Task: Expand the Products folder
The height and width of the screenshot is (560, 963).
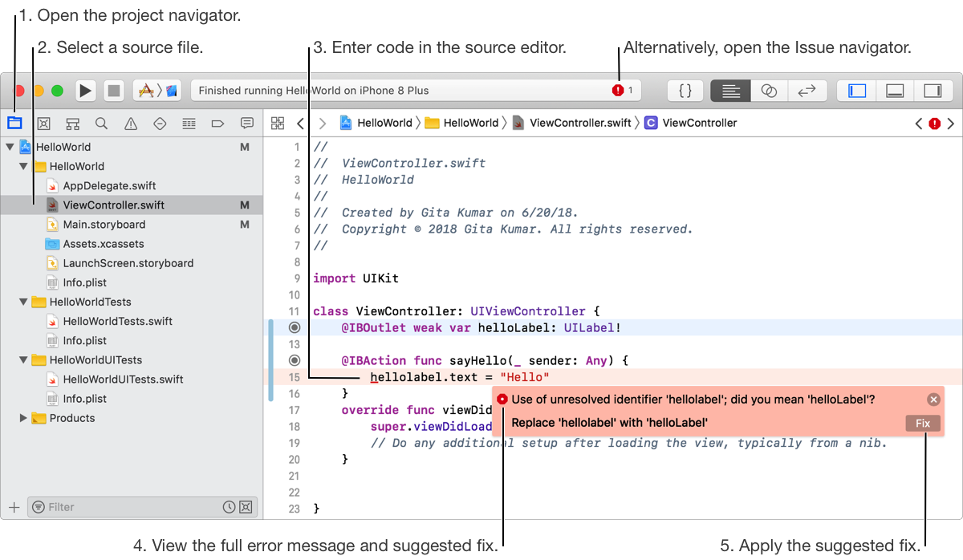Action: click(23, 418)
